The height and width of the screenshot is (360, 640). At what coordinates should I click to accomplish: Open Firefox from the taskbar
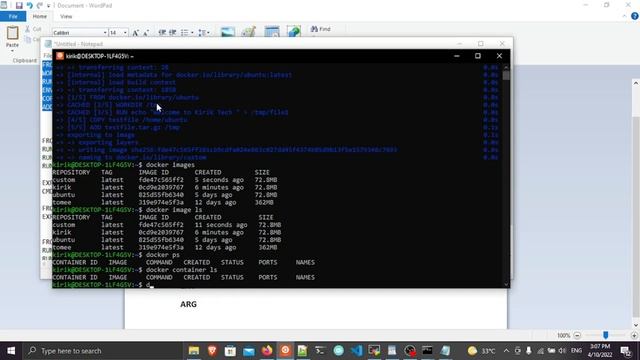click(267, 351)
